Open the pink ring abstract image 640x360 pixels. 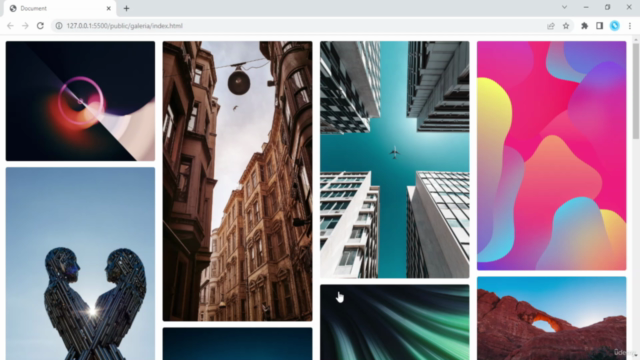[80, 101]
